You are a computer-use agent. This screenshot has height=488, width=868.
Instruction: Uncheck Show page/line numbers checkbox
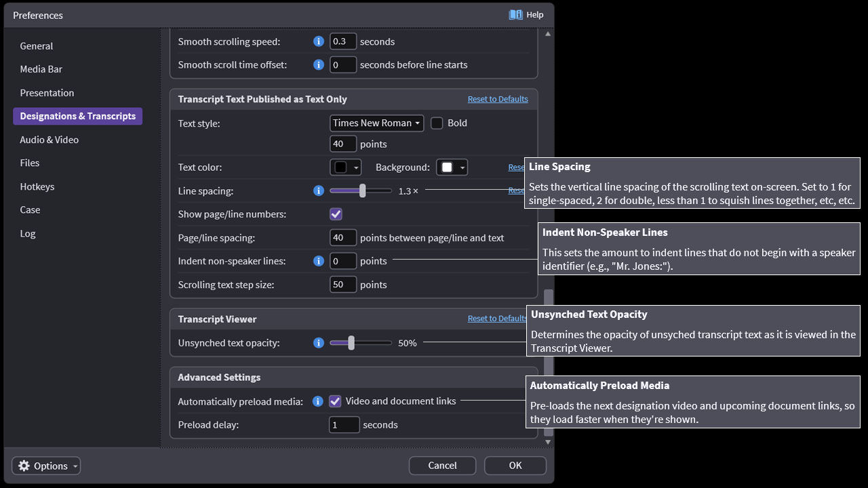pos(336,214)
